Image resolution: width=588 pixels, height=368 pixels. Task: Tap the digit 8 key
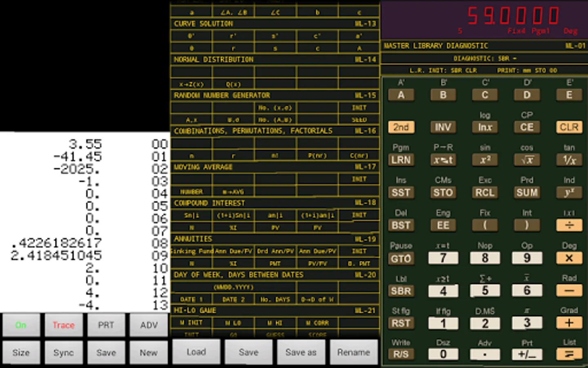(x=485, y=258)
